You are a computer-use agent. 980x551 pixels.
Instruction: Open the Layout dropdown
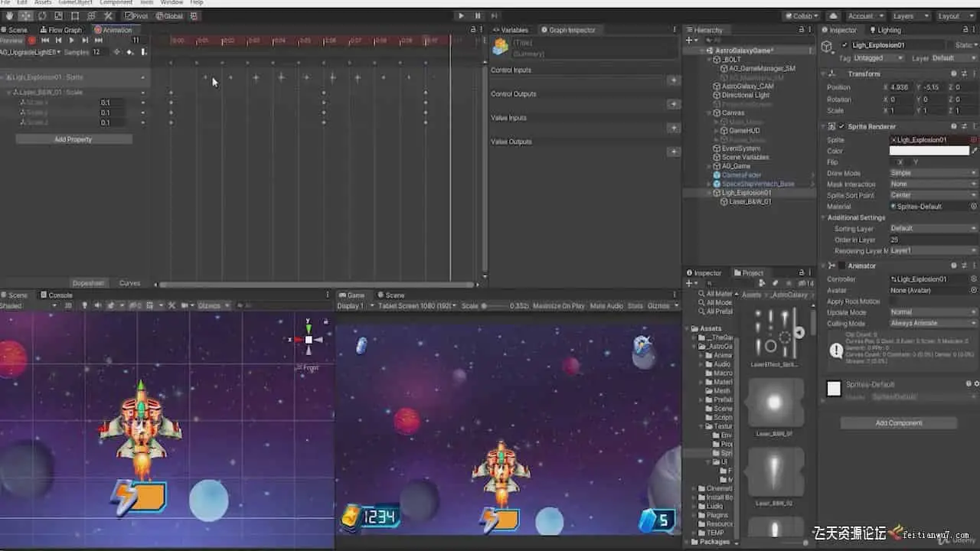(x=954, y=15)
